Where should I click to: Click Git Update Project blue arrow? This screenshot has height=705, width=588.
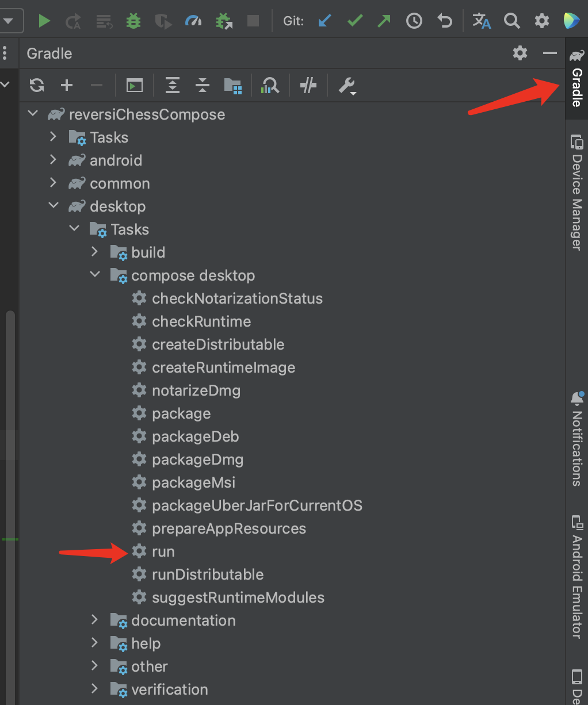click(325, 21)
